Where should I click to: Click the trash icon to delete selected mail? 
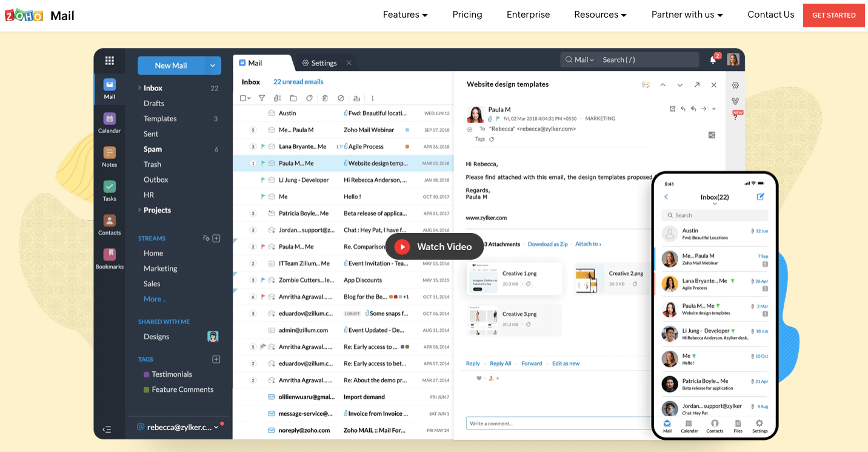(x=326, y=98)
